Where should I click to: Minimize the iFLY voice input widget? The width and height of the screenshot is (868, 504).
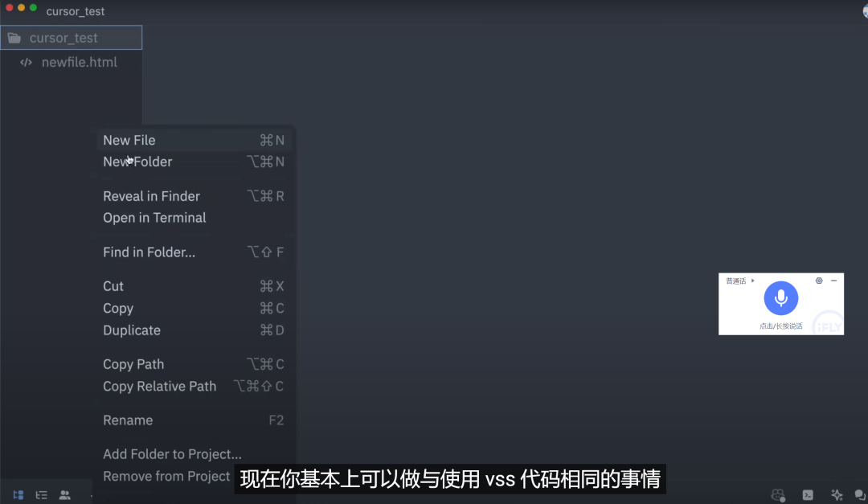(x=833, y=281)
